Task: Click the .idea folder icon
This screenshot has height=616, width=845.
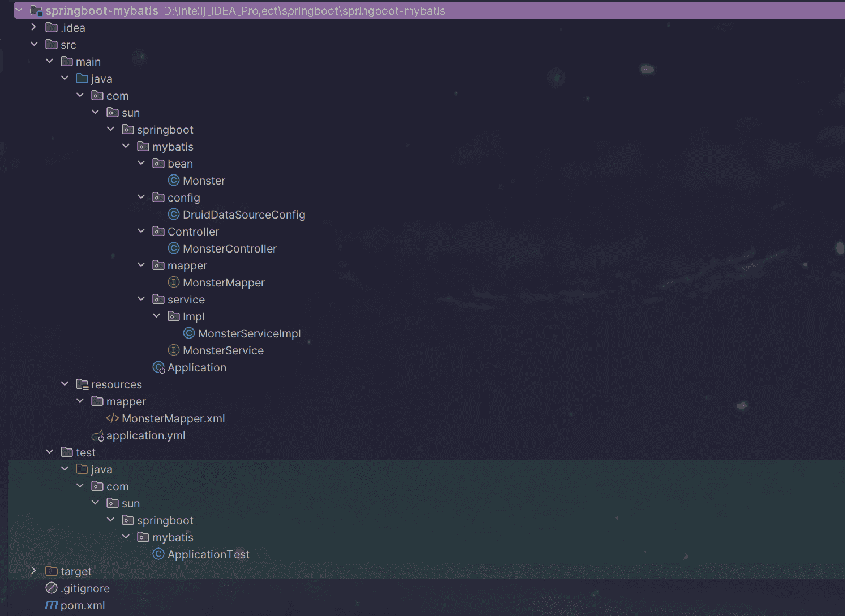Action: coord(52,28)
